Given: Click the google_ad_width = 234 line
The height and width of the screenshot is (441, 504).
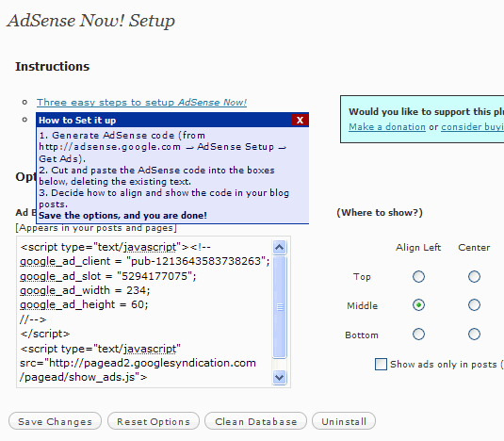Looking at the screenshot, I should pos(85,290).
